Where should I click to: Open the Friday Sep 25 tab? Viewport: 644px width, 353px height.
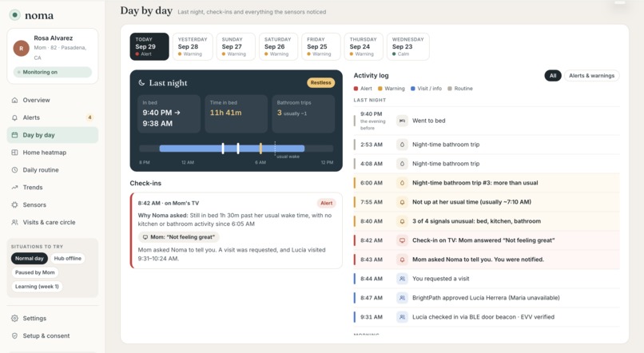[320, 46]
